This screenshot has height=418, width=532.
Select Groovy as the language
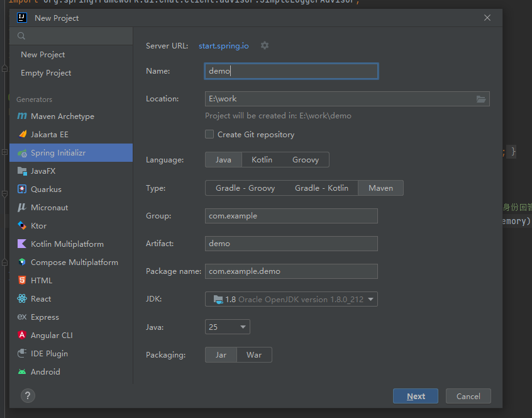click(x=306, y=160)
